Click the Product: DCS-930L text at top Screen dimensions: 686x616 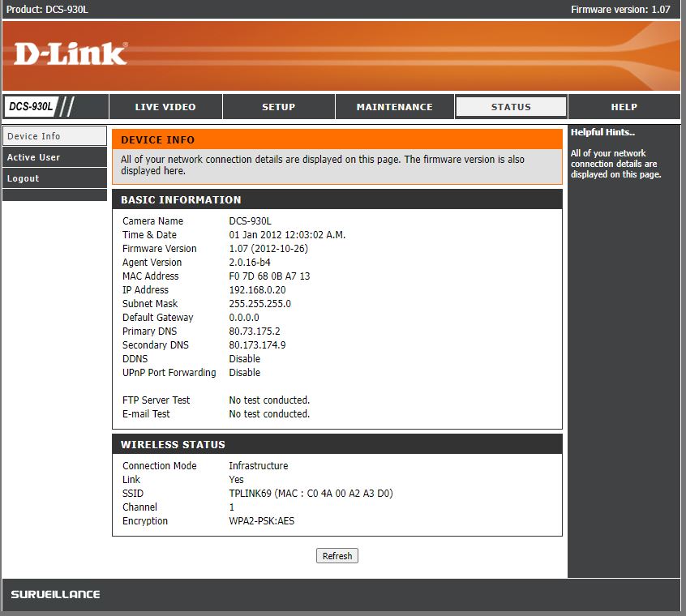pos(47,9)
